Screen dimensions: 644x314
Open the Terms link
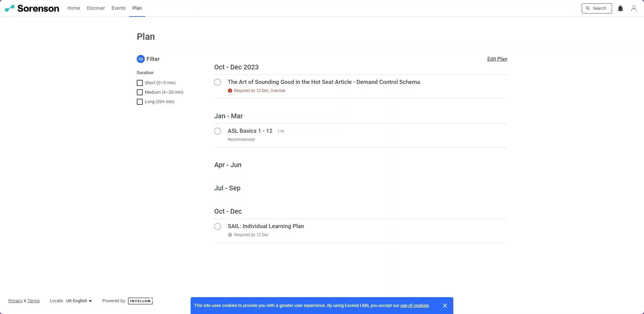(x=33, y=301)
